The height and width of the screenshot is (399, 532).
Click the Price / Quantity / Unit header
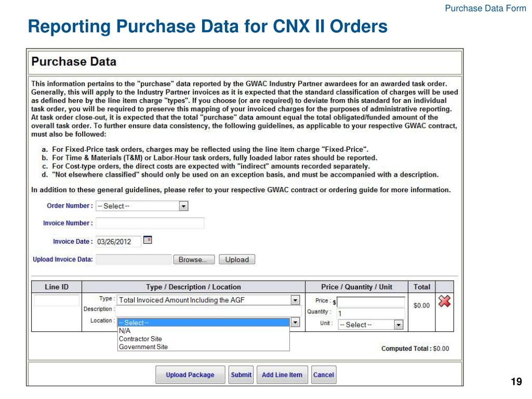point(356,287)
